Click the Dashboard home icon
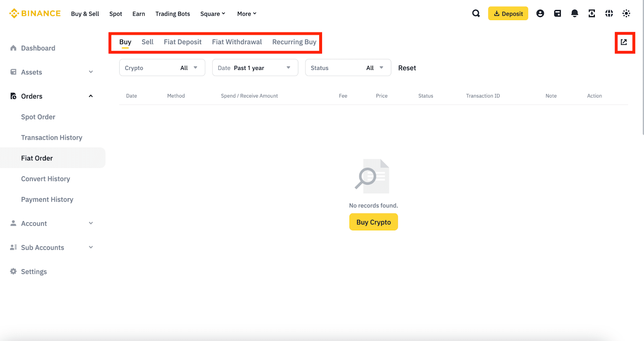The height and width of the screenshot is (341, 644). click(13, 48)
